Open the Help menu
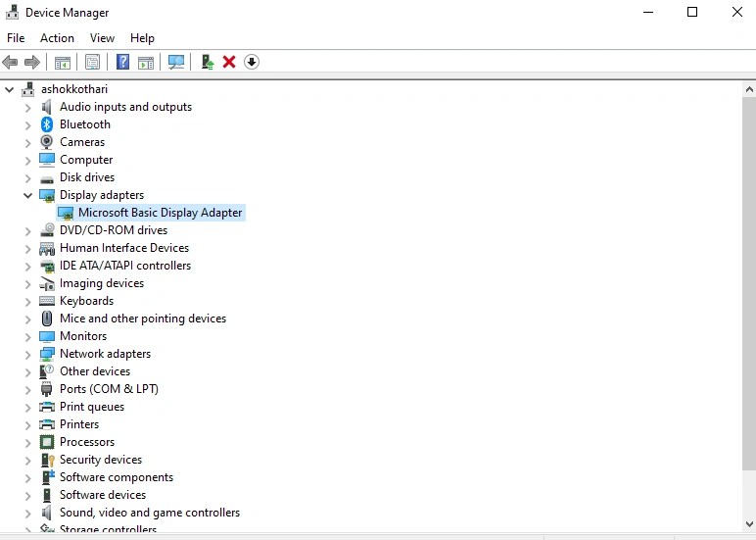Screen dimensions: 756x540 click(x=142, y=38)
